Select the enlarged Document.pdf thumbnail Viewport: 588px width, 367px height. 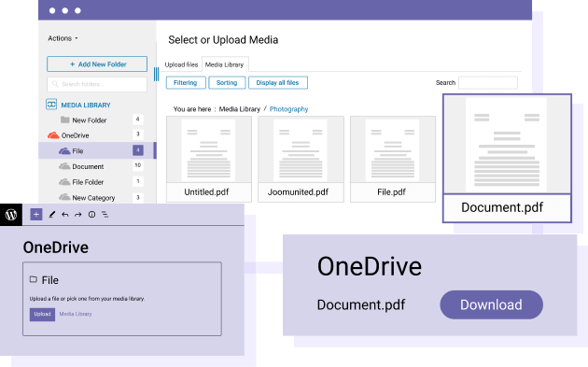pyautogui.click(x=507, y=158)
